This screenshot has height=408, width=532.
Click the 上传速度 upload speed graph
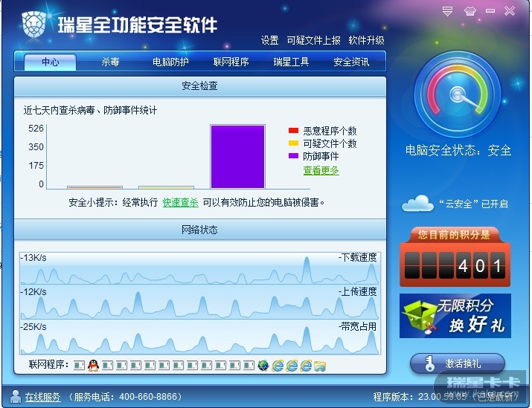(x=200, y=302)
